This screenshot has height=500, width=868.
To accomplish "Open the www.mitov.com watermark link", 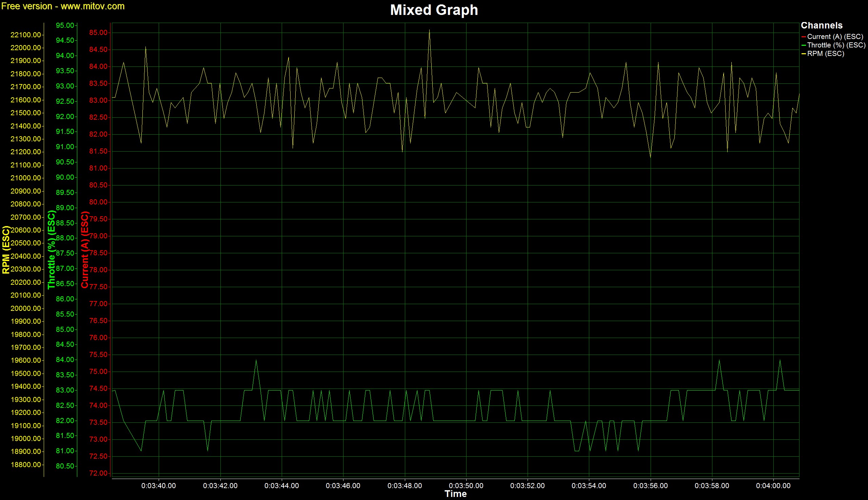I will coord(93,6).
